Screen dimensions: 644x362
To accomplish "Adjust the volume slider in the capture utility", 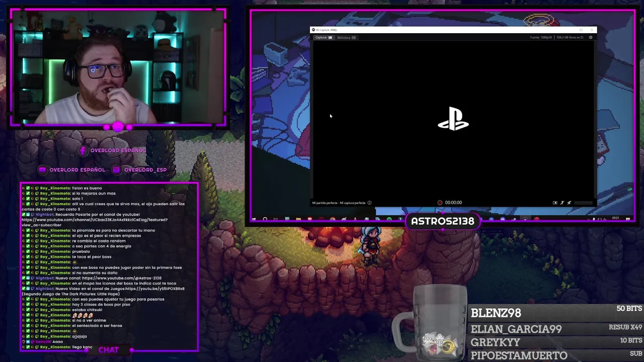I will [583, 203].
